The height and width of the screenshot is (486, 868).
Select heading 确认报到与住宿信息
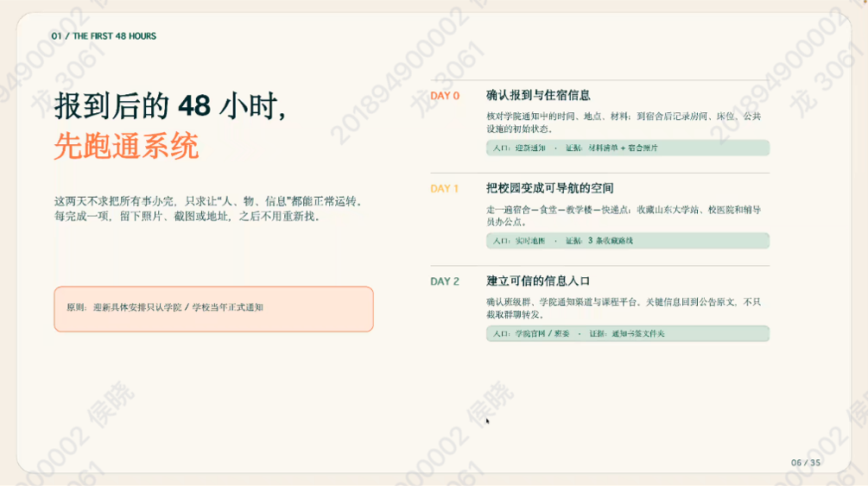(538, 95)
